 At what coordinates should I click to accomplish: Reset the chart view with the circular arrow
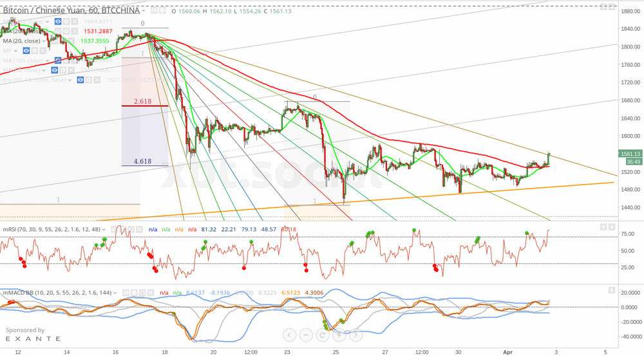point(323,335)
